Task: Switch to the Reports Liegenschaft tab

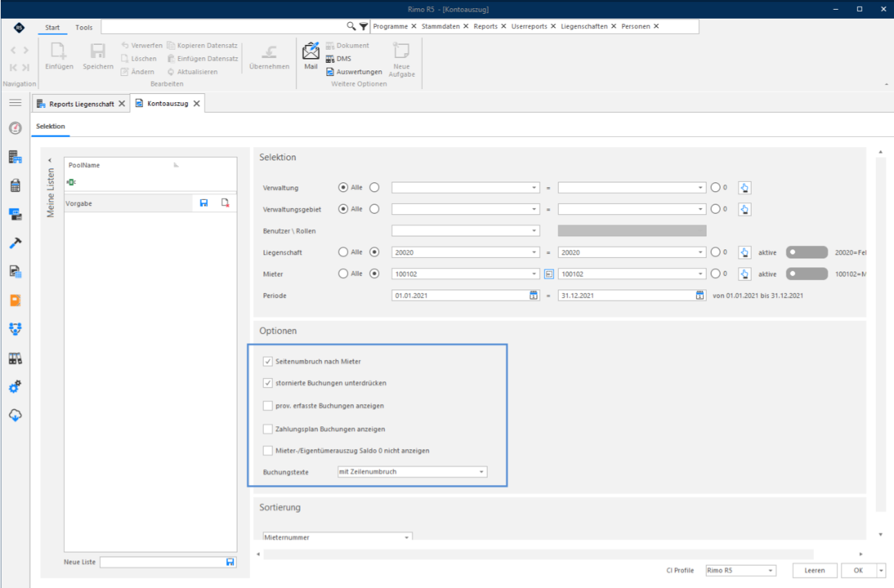Action: (x=81, y=104)
